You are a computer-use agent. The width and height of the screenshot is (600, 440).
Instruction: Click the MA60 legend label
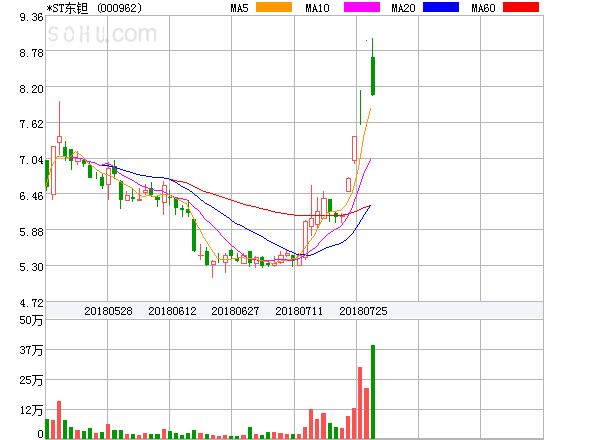point(483,8)
